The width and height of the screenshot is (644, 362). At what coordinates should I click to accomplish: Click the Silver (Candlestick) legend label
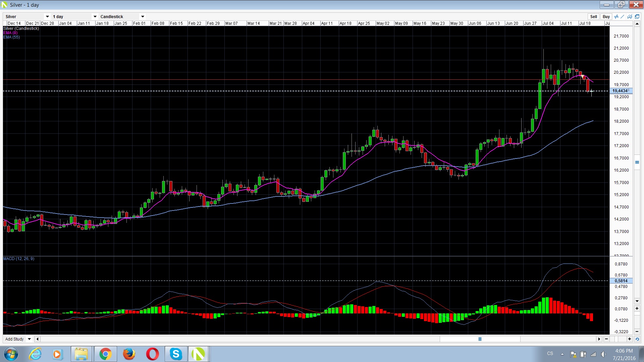pos(21,28)
